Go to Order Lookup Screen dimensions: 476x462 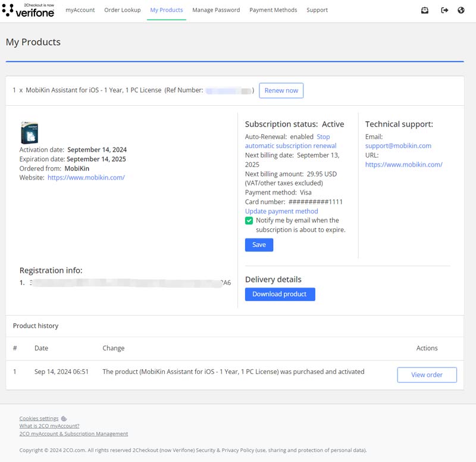tap(123, 10)
